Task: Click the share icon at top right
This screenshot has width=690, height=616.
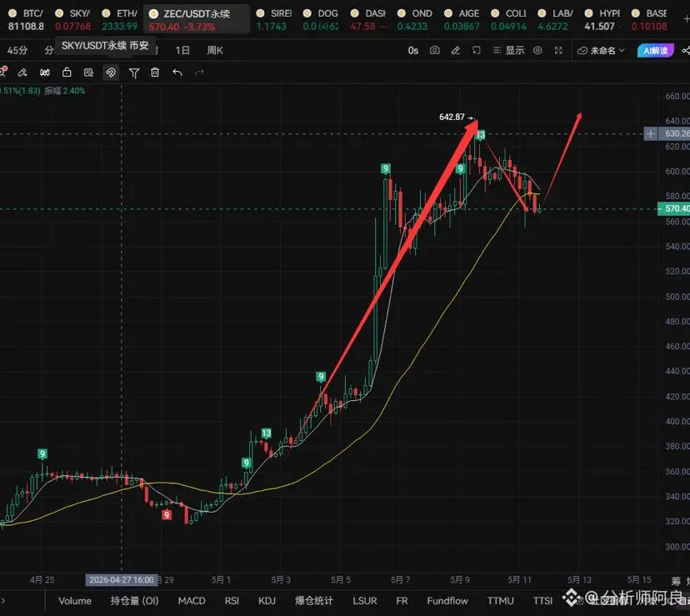Action: click(x=686, y=51)
